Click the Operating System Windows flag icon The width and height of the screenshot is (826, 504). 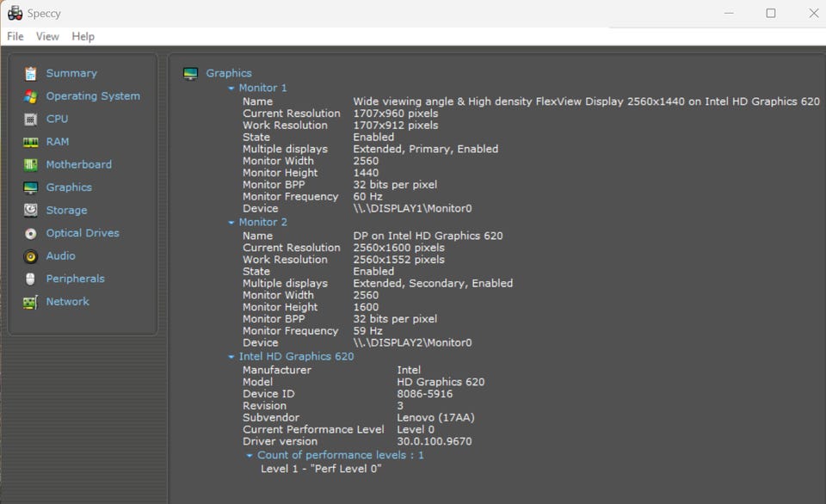(x=31, y=96)
